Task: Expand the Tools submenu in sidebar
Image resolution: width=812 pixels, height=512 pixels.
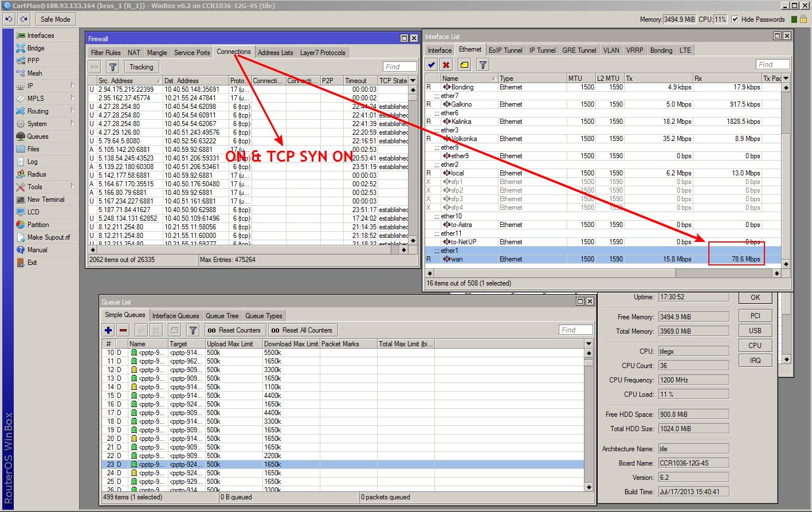Action: click(x=73, y=186)
